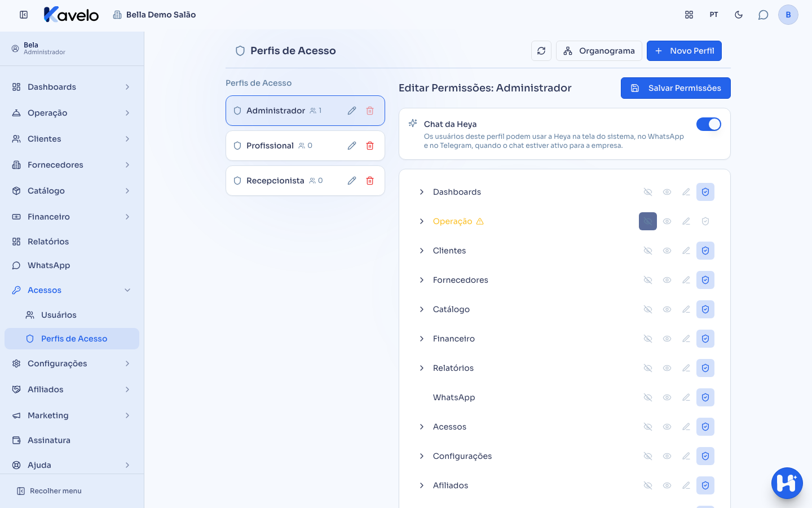This screenshot has height=508, width=812.
Task: Click Recolher menu at sidebar bottom
Action: 49,491
